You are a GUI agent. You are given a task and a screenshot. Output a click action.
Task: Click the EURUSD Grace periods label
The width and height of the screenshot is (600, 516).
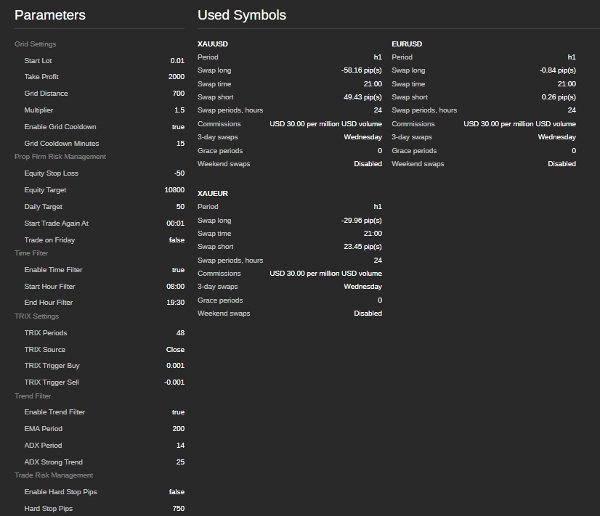(x=414, y=151)
